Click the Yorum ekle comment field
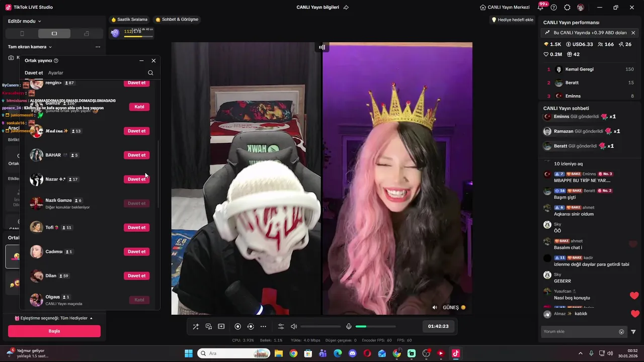This screenshot has width=644, height=362. [579, 331]
